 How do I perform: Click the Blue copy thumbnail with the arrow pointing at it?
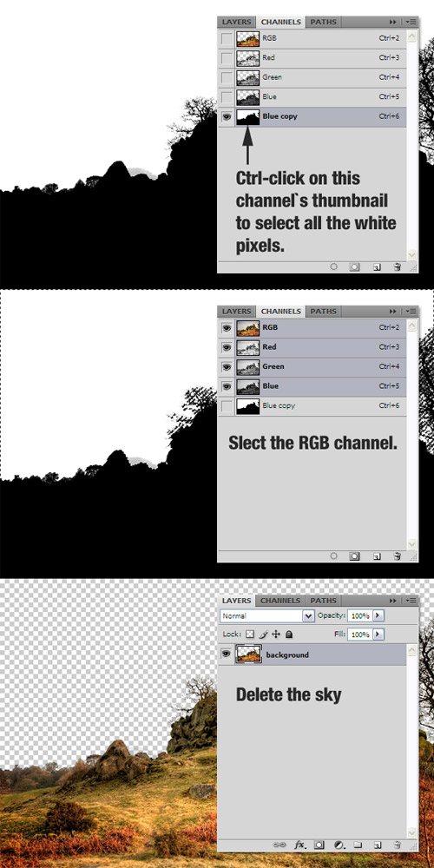coord(247,117)
